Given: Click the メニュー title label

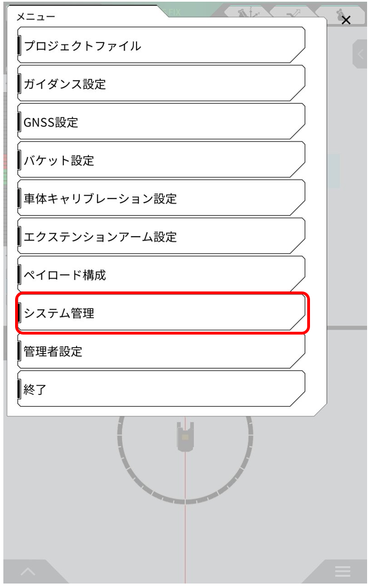Looking at the screenshot, I should coord(36,17).
